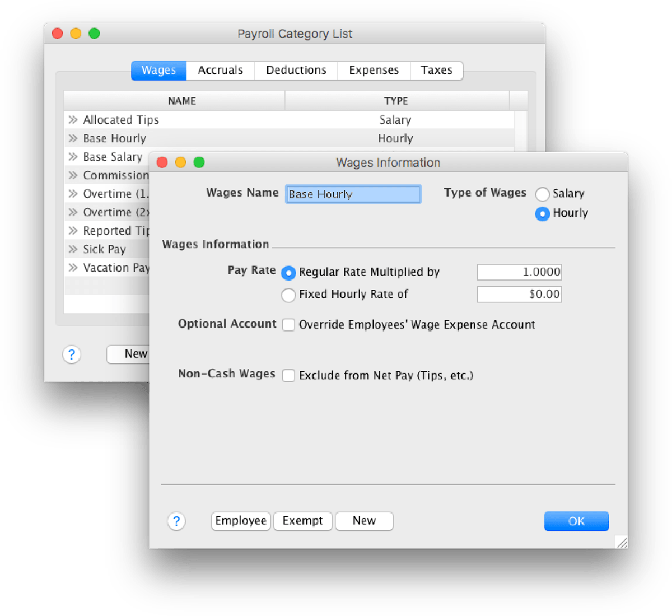Viewport: 672px width, 616px height.
Task: Expand the Base Hourly entry
Action: coord(73,138)
